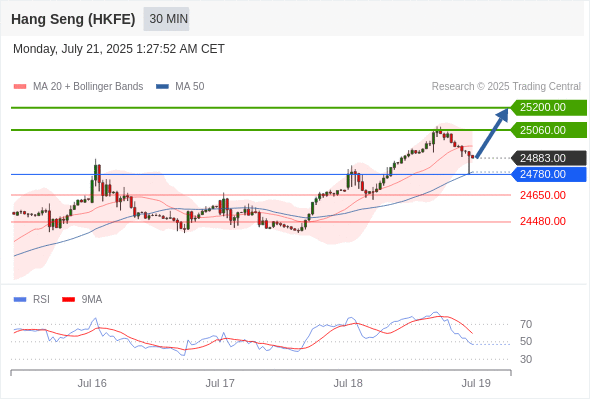
Task: Click the RSI legend blue swatch
Action: click(20, 300)
